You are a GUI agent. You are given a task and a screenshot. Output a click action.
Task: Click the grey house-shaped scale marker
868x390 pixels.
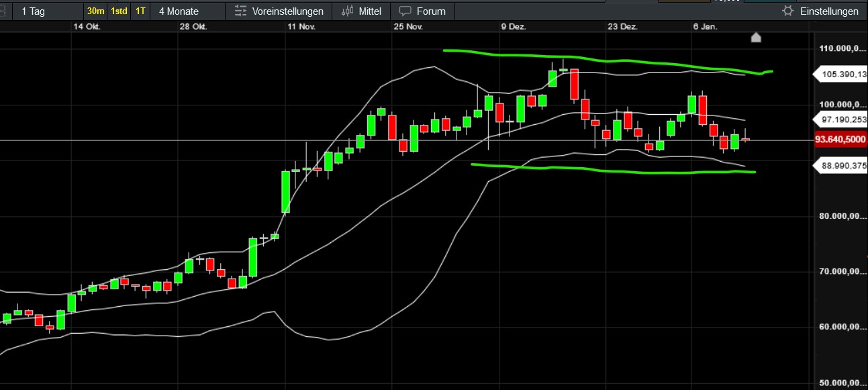[x=756, y=38]
